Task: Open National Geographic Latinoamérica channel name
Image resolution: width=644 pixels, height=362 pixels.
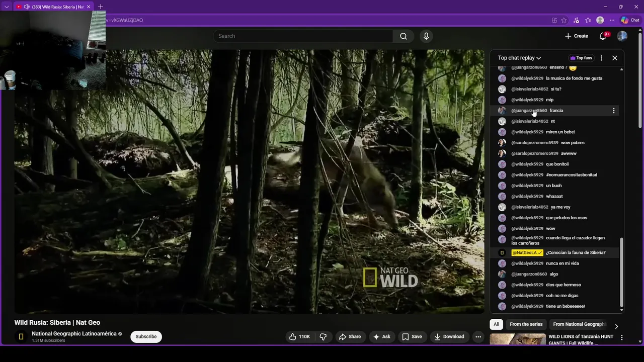Action: point(74,334)
